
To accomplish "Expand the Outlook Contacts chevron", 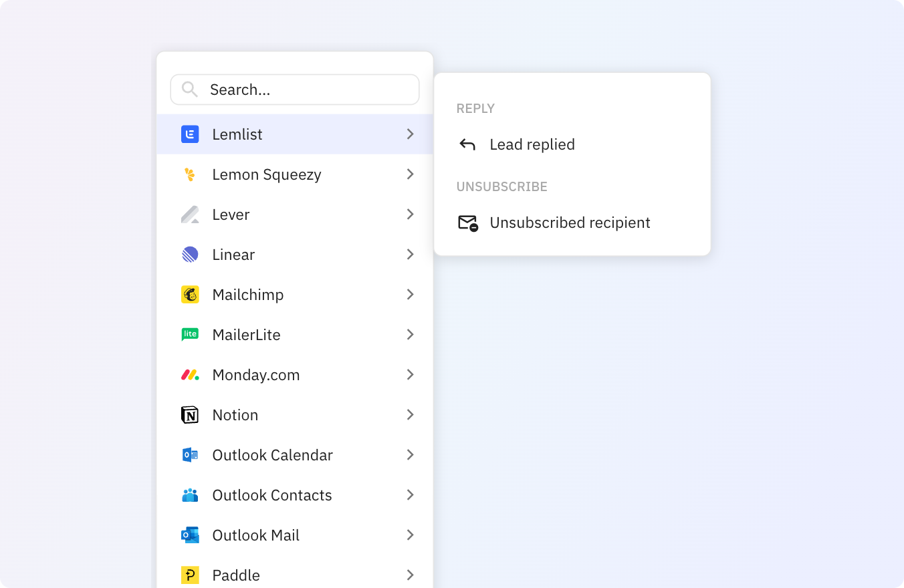I will pos(411,495).
